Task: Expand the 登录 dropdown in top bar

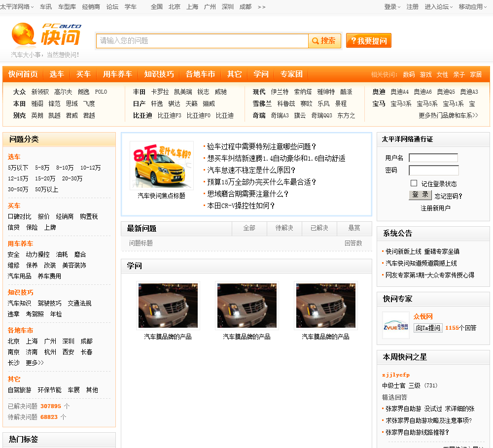Action: tap(392, 6)
